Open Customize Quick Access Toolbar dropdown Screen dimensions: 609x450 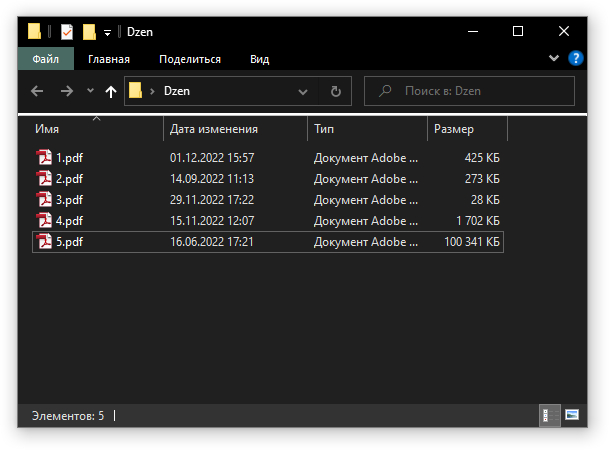point(108,33)
